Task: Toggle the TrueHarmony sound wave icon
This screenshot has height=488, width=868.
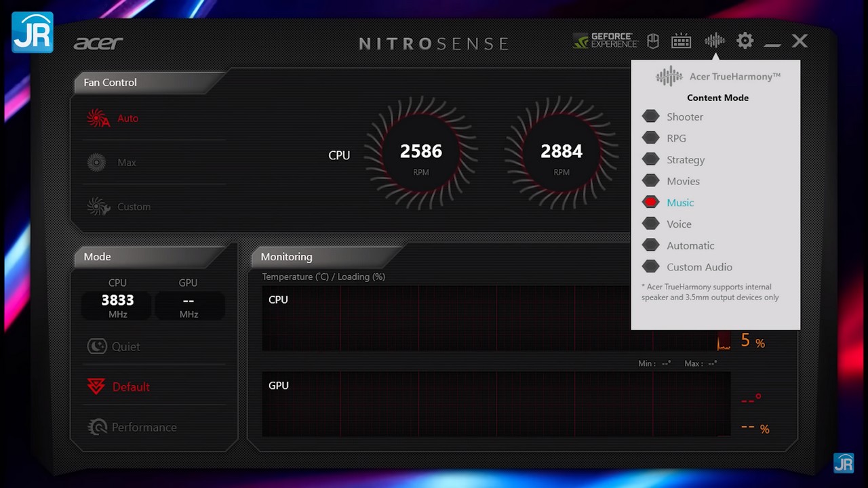Action: (x=714, y=41)
